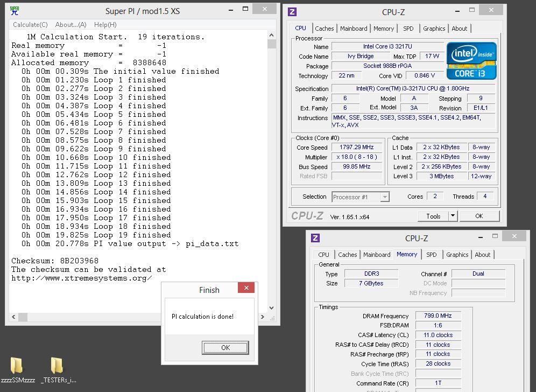536x392 pixels.
Task: Click Core Speed value '1797.29 MHz'
Action: click(357, 147)
